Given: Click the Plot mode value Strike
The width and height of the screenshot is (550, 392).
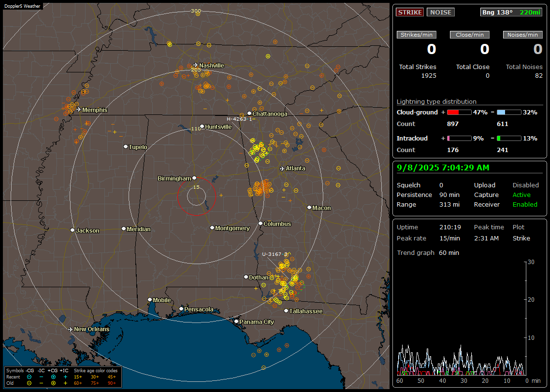Looking at the screenshot, I should (521, 238).
